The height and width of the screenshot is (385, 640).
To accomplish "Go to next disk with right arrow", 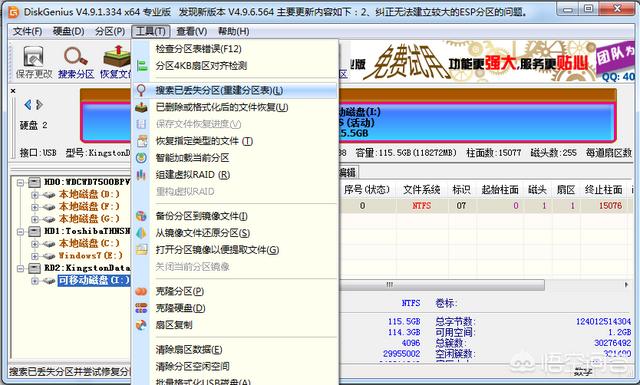I will 39,105.
